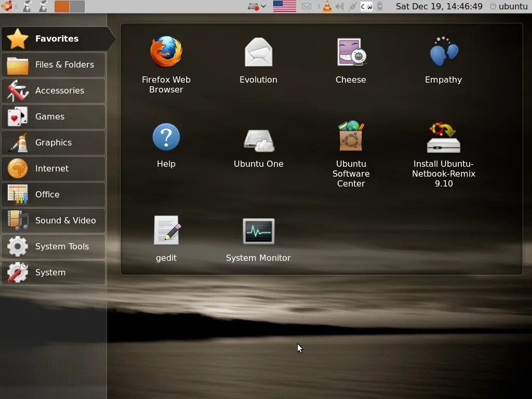Open the volume speaker indicator
Image resolution: width=532 pixels, height=399 pixels.
339,6
